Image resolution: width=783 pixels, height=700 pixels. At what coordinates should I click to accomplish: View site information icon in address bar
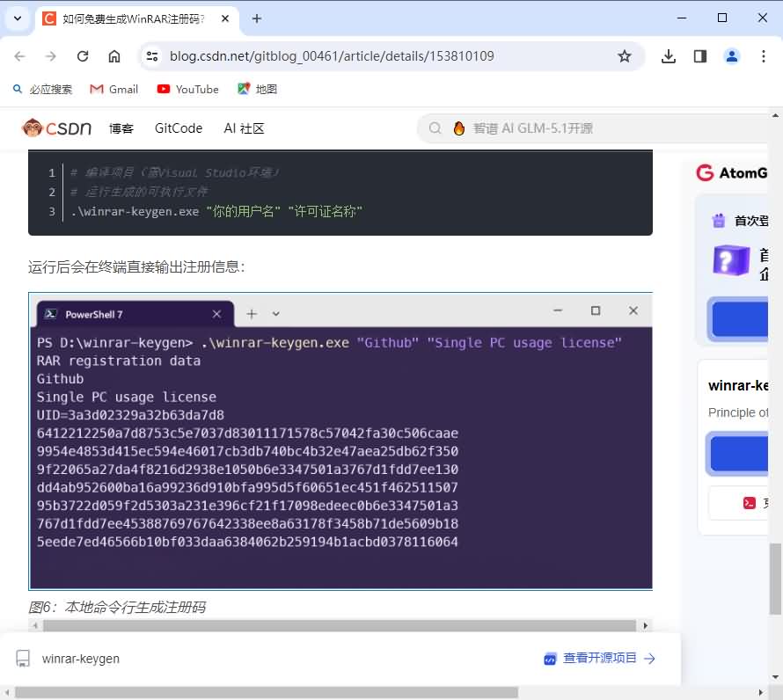[152, 56]
